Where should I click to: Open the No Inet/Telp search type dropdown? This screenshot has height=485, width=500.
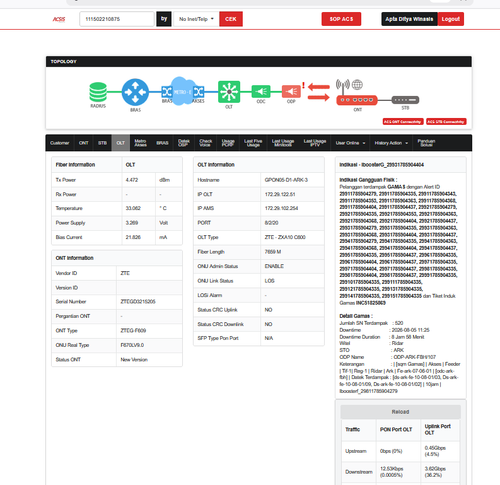196,19
